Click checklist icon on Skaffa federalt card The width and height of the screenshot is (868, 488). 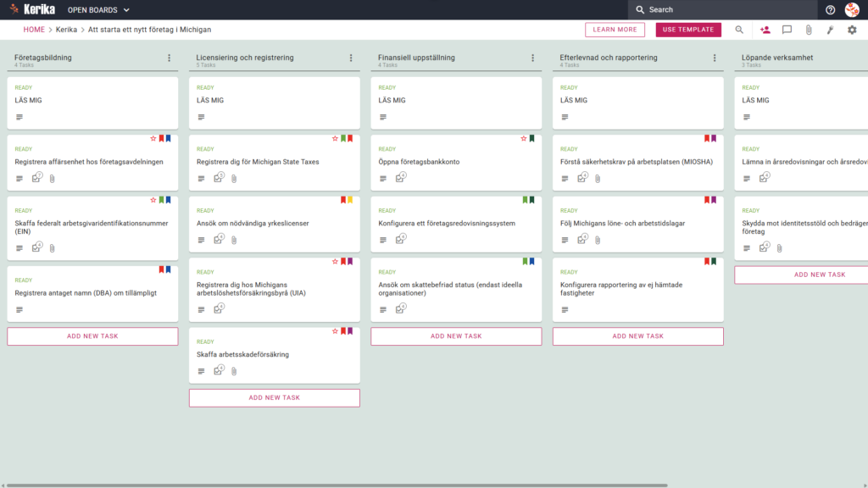click(x=36, y=247)
